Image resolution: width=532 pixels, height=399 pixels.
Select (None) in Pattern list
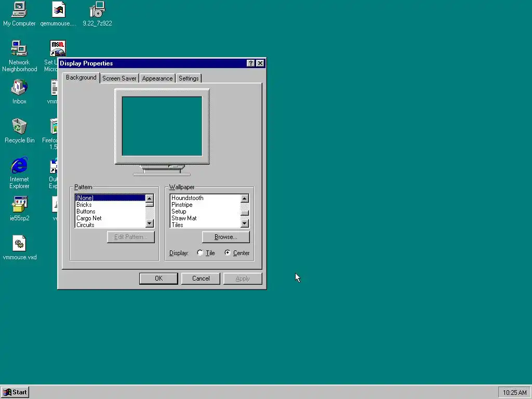(110, 198)
